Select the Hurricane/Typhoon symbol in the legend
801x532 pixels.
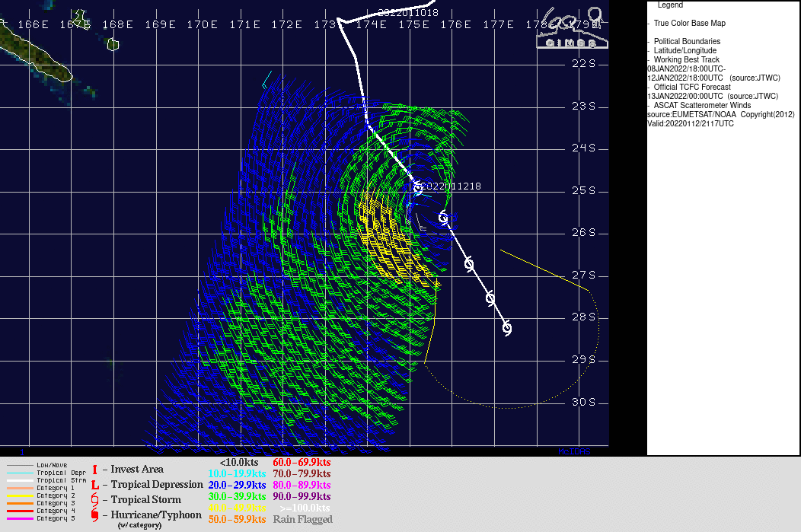[x=94, y=514]
